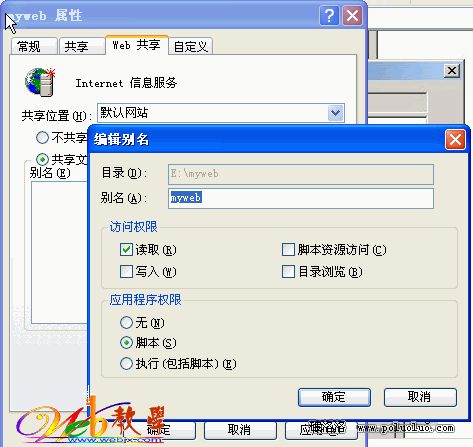
Task: Click the help question mark button
Action: [329, 15]
